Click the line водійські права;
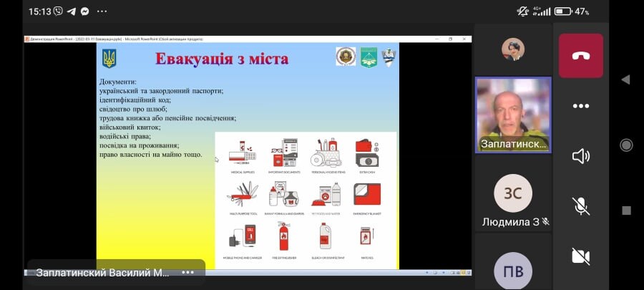This screenshot has width=644, height=290. point(125,136)
